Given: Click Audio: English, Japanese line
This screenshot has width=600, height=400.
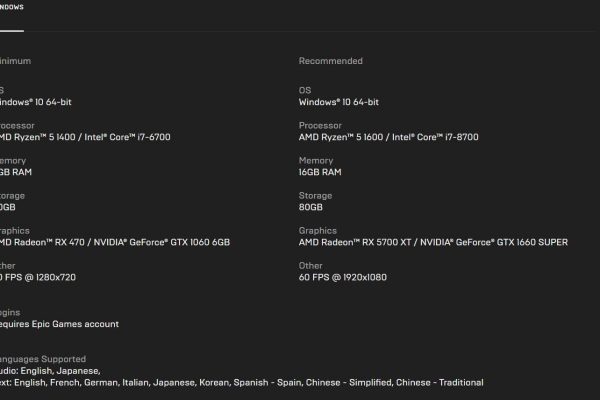Looking at the screenshot, I should click(50, 371).
